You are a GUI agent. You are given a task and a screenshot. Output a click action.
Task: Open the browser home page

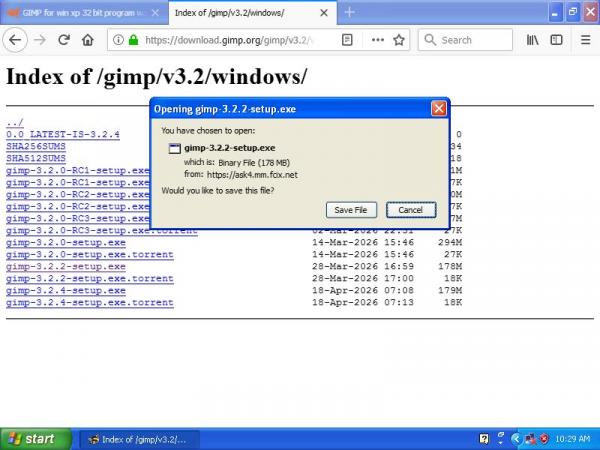(88, 40)
